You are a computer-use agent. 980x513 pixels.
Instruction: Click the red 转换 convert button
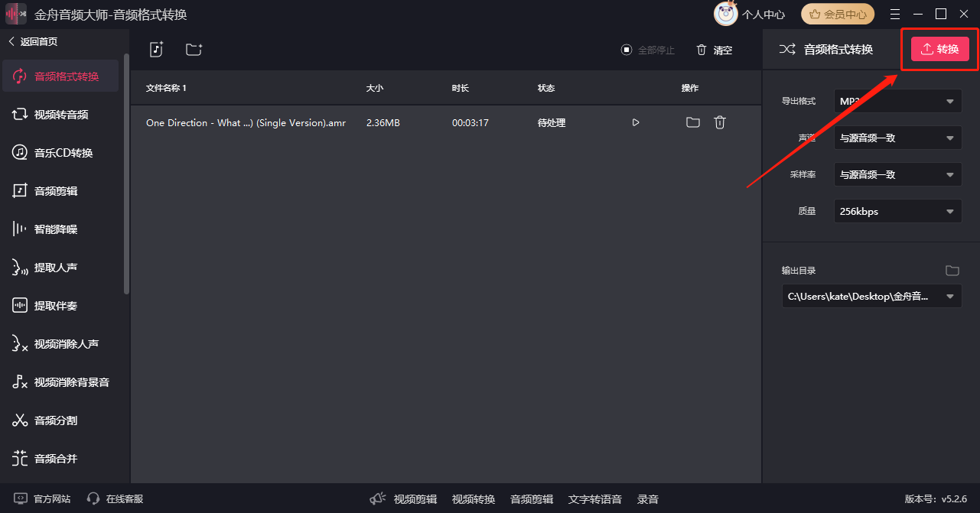click(x=940, y=49)
